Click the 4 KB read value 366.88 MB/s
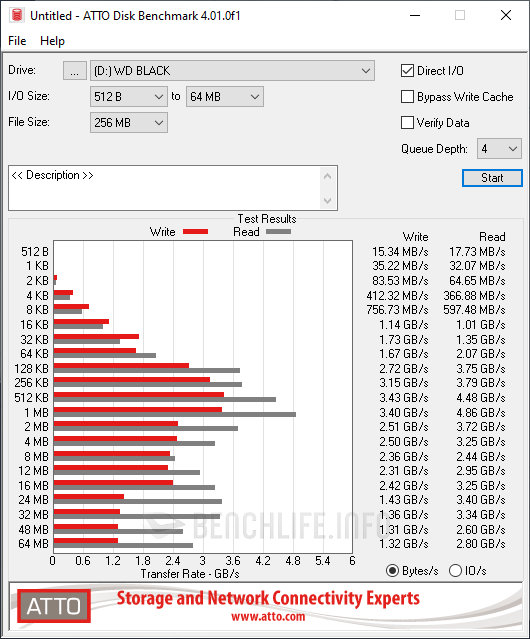The width and height of the screenshot is (530, 639). coord(474,295)
